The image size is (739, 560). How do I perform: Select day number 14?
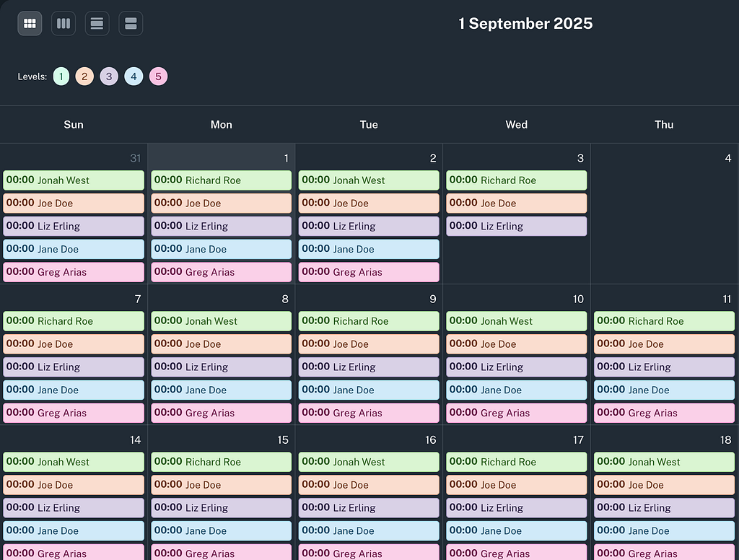coord(135,440)
